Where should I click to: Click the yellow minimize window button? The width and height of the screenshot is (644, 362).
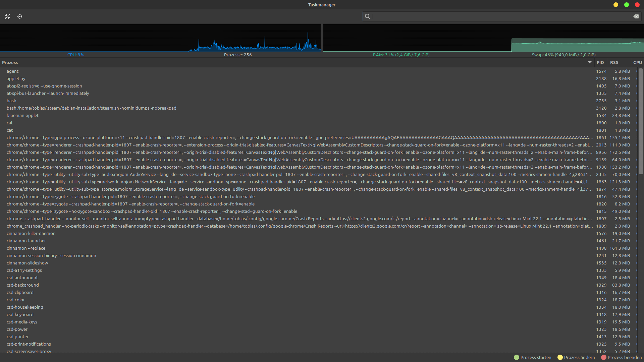click(x=616, y=5)
